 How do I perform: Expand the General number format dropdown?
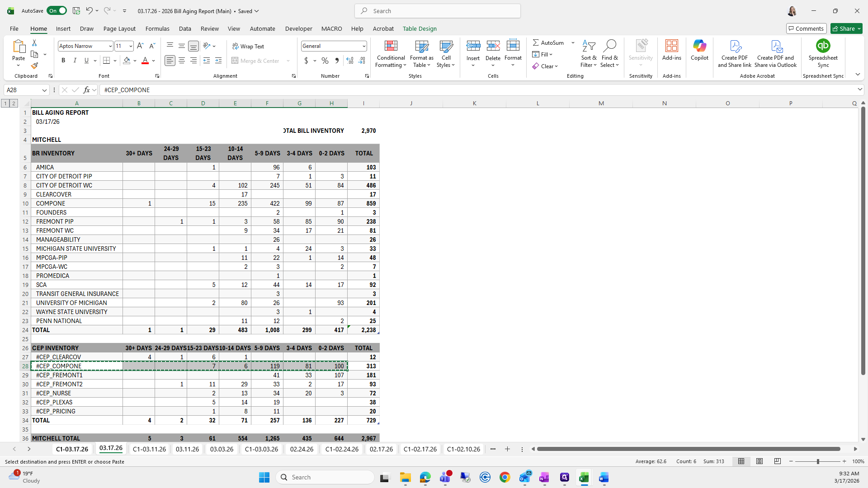coord(363,46)
